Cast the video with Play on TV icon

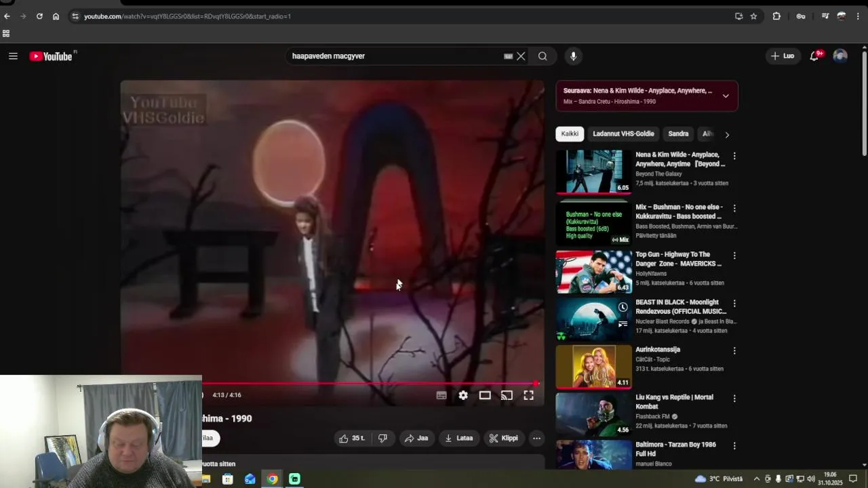pyautogui.click(x=507, y=395)
